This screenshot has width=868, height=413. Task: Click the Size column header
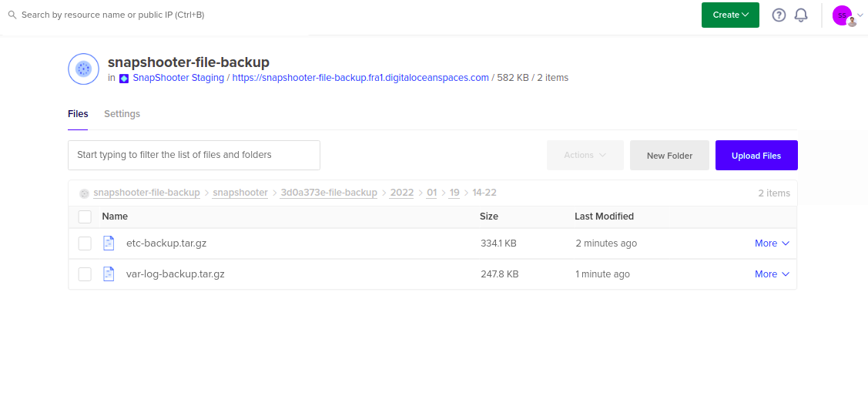489,217
